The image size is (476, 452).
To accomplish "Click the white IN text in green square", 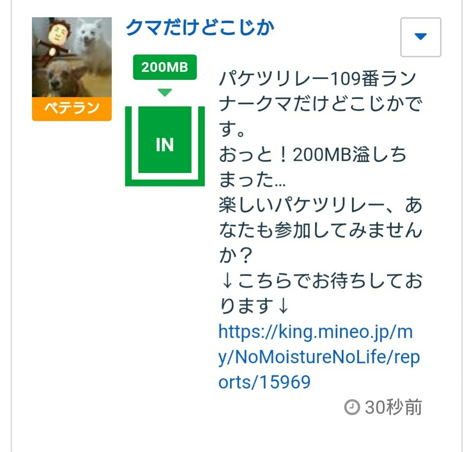I will [165, 144].
